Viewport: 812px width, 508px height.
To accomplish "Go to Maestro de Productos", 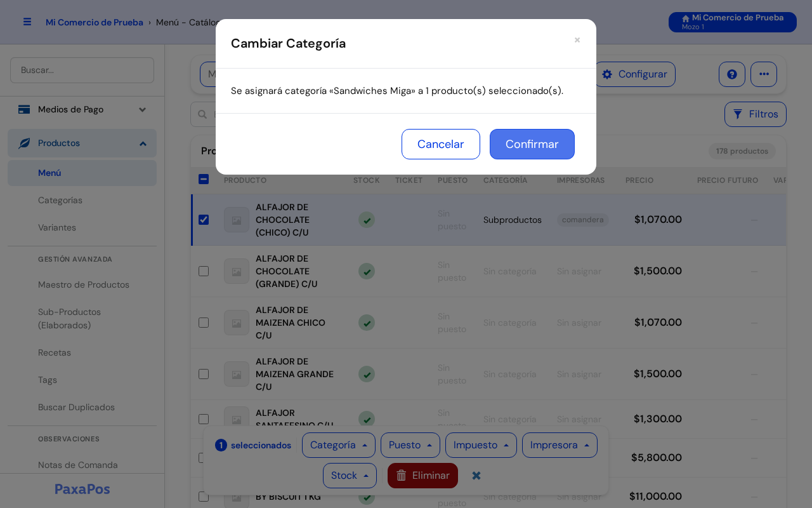I will click(82, 284).
